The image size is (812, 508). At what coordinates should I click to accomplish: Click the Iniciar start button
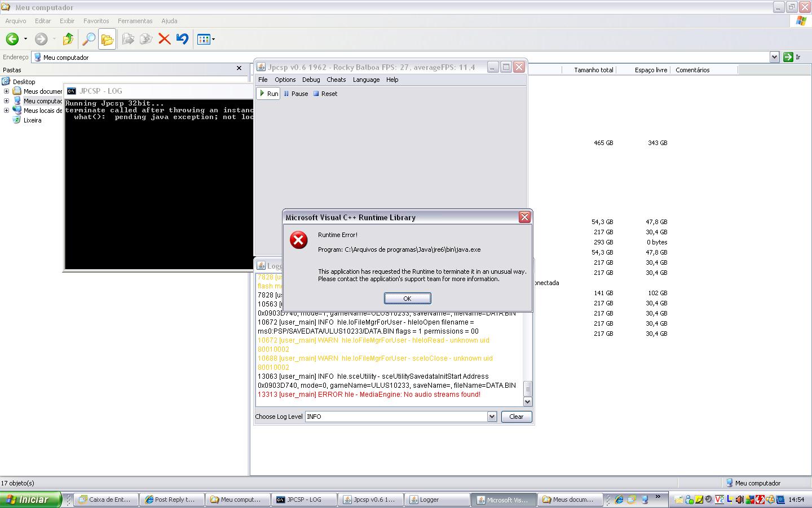click(31, 500)
